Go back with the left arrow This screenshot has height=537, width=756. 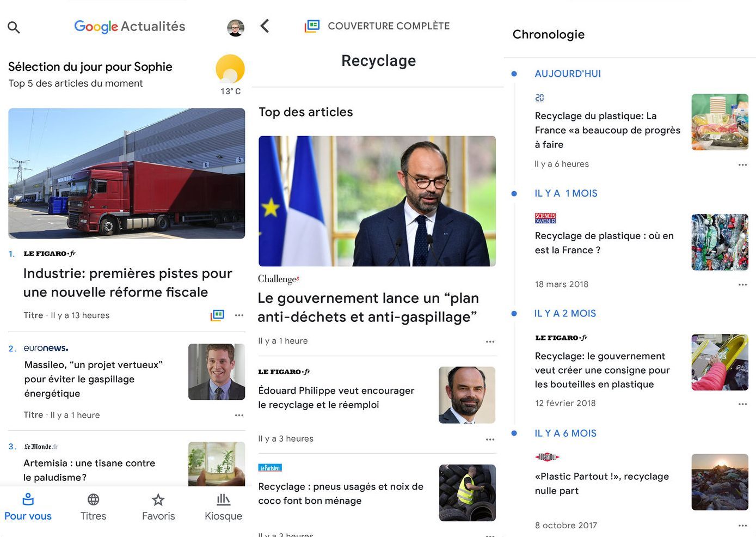(x=265, y=26)
